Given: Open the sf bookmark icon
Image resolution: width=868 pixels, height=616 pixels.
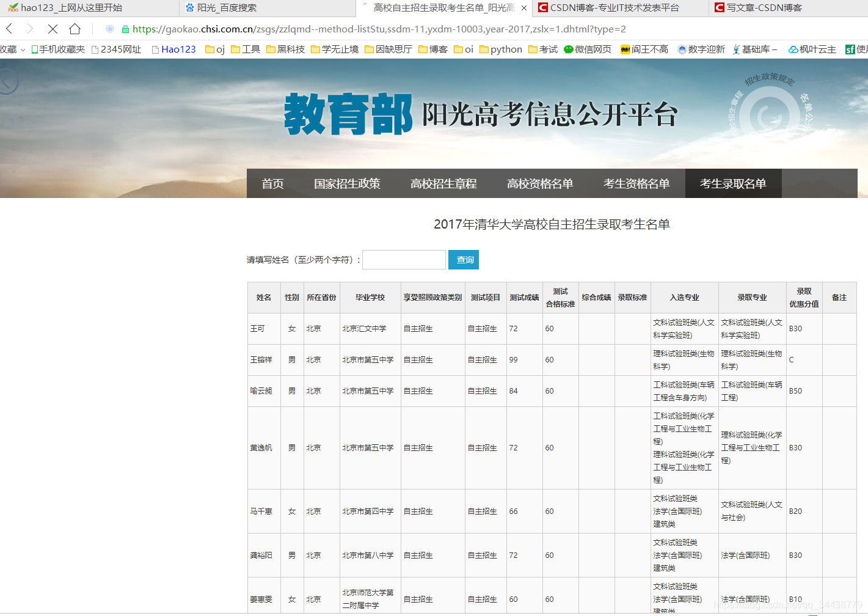Looking at the screenshot, I should (x=850, y=50).
